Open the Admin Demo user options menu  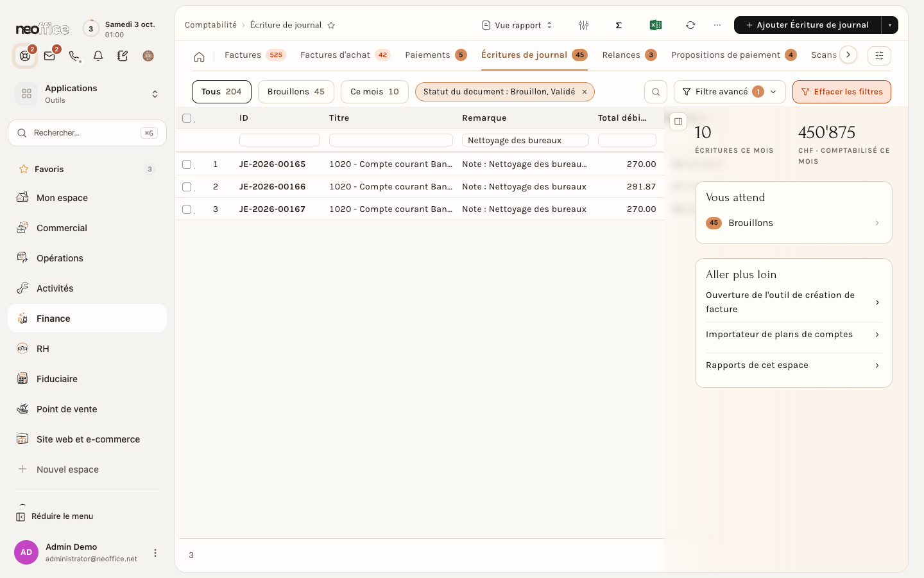155,553
